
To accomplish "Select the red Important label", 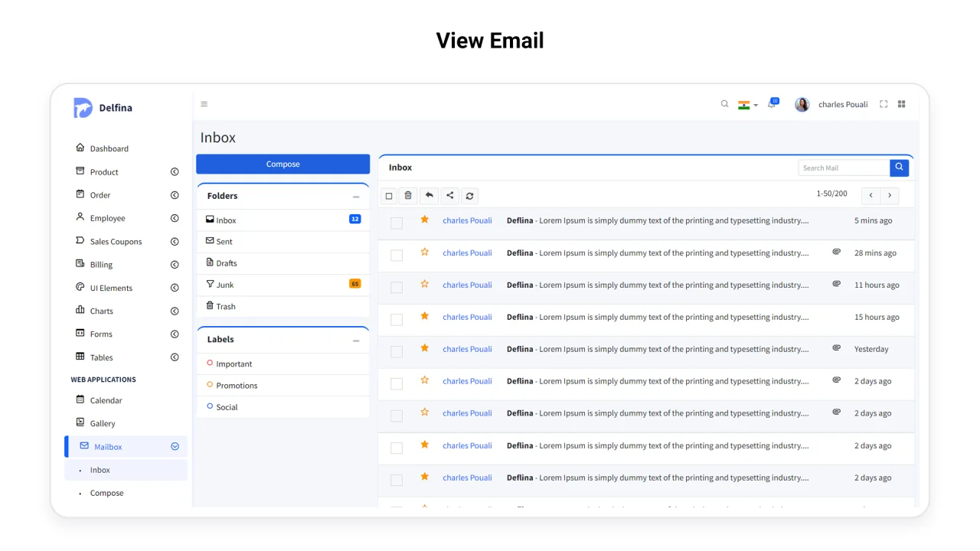I will [x=283, y=364].
